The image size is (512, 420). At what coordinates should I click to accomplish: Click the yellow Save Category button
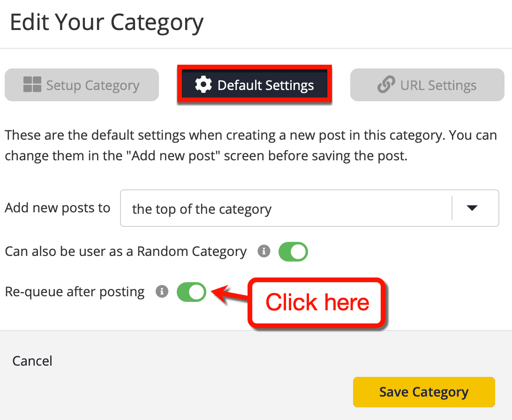click(x=424, y=392)
